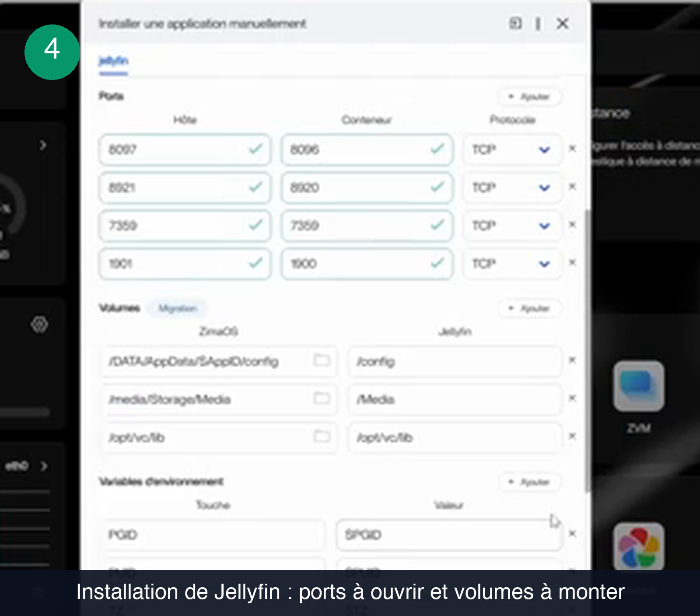Remove the 1901 port row
This screenshot has height=616, width=700.
[x=572, y=263]
